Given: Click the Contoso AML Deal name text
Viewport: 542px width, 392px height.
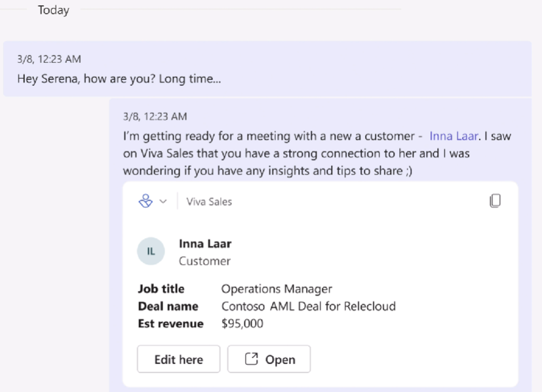Looking at the screenshot, I should point(307,306).
